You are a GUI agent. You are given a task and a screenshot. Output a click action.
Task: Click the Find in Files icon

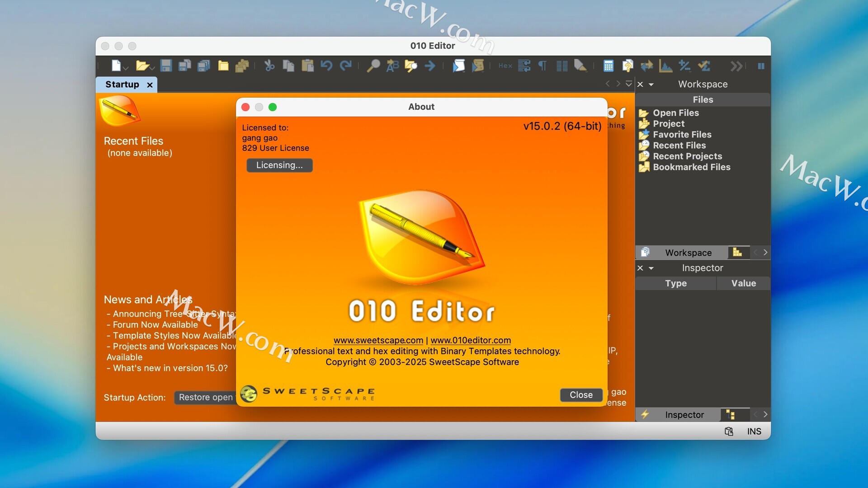(411, 66)
